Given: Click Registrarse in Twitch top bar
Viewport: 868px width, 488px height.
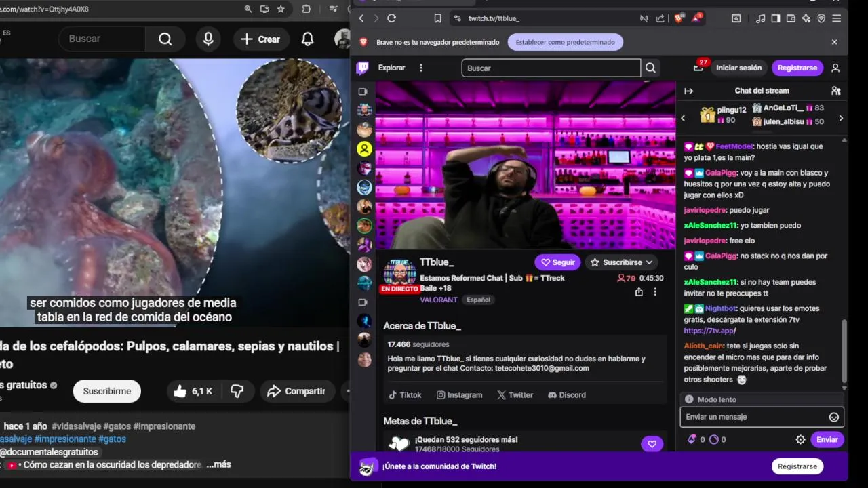Looking at the screenshot, I should [x=797, y=68].
